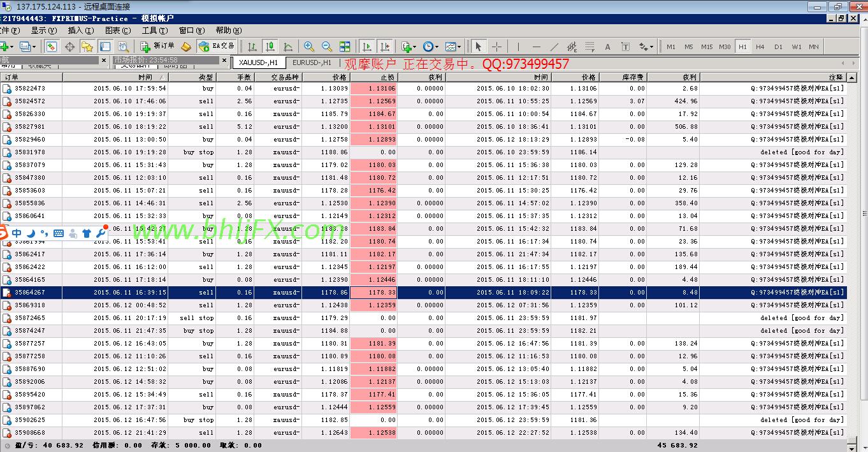
Task: Open the chart profiles menu icon
Action: tap(25, 47)
